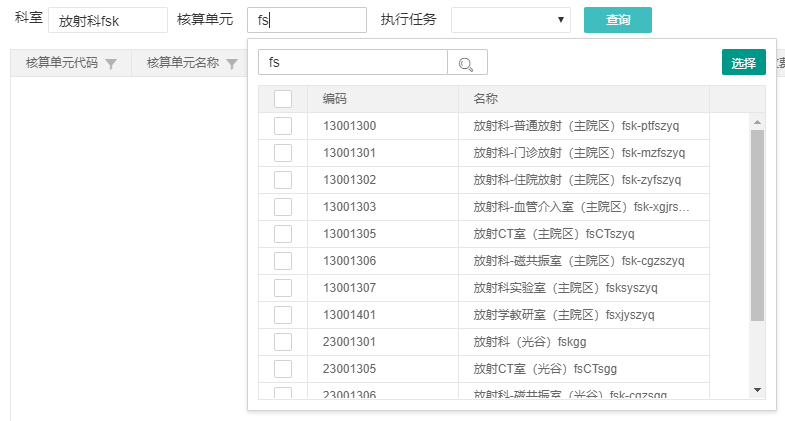Select 放射CT室 (主院区) fsCTszyq name
The width and height of the screenshot is (785, 421).
tap(554, 234)
